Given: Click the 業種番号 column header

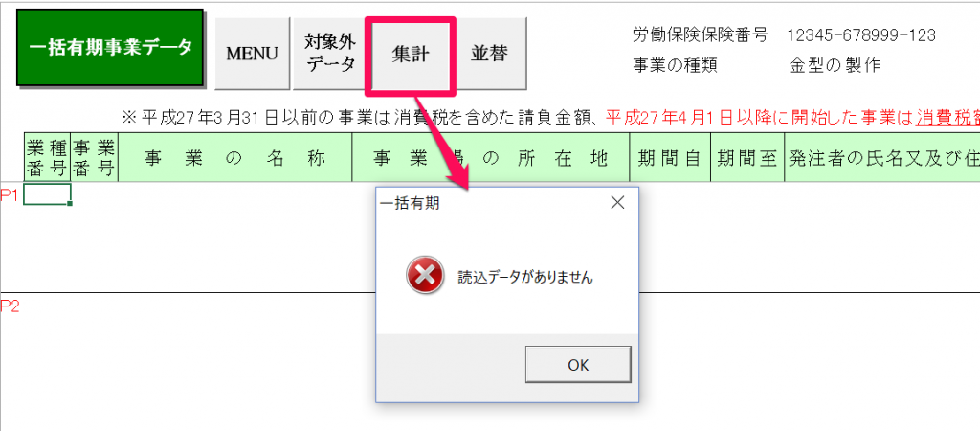Looking at the screenshot, I should tap(48, 158).
